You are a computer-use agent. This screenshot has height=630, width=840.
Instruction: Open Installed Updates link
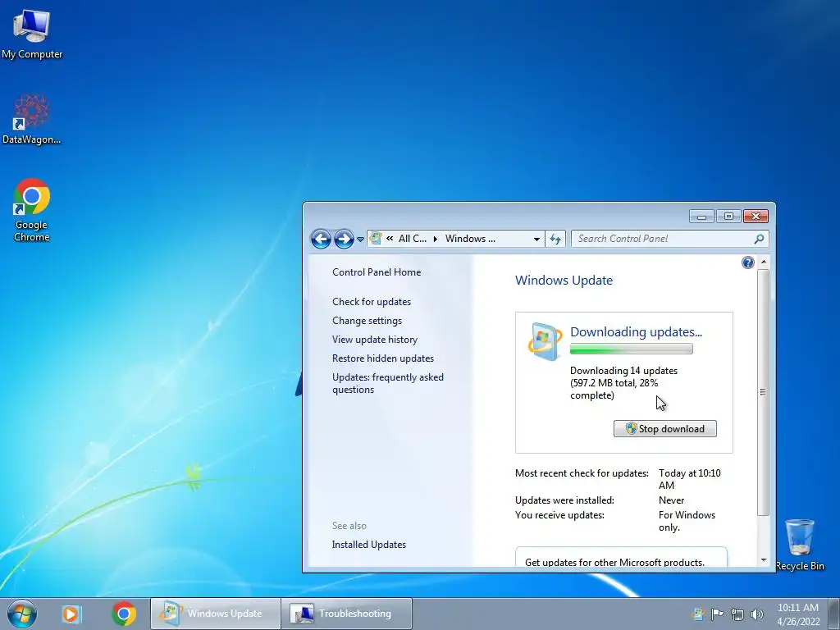368,545
